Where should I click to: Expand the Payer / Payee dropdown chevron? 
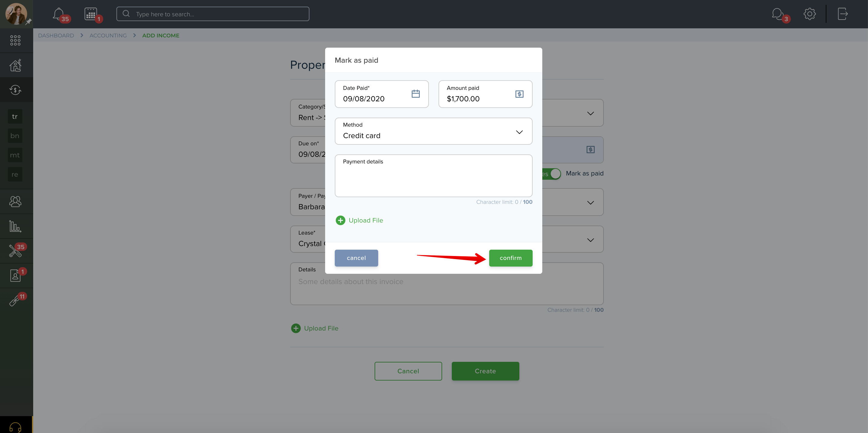(590, 203)
